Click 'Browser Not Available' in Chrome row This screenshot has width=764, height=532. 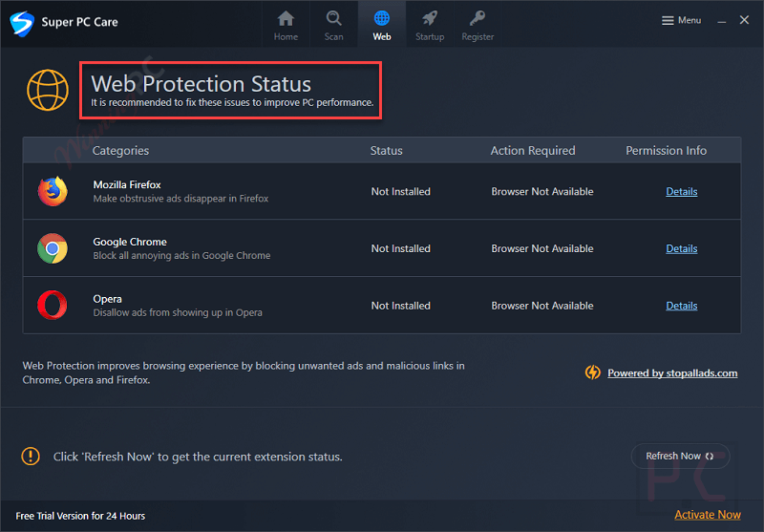point(542,248)
